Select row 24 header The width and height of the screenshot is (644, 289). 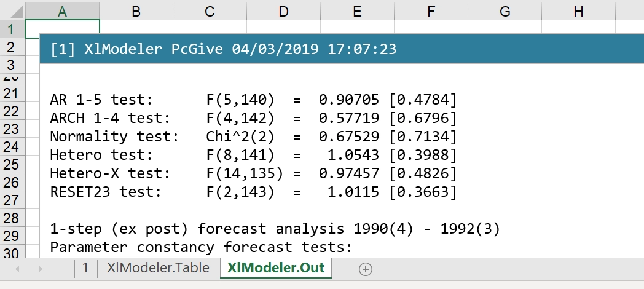point(12,147)
